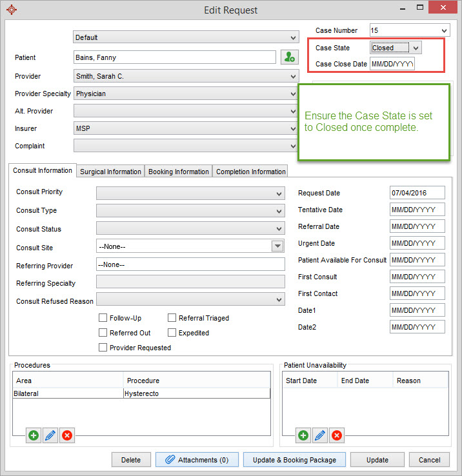Add a new procedure with green plus
Screen dimensions: 462x476
point(34,435)
